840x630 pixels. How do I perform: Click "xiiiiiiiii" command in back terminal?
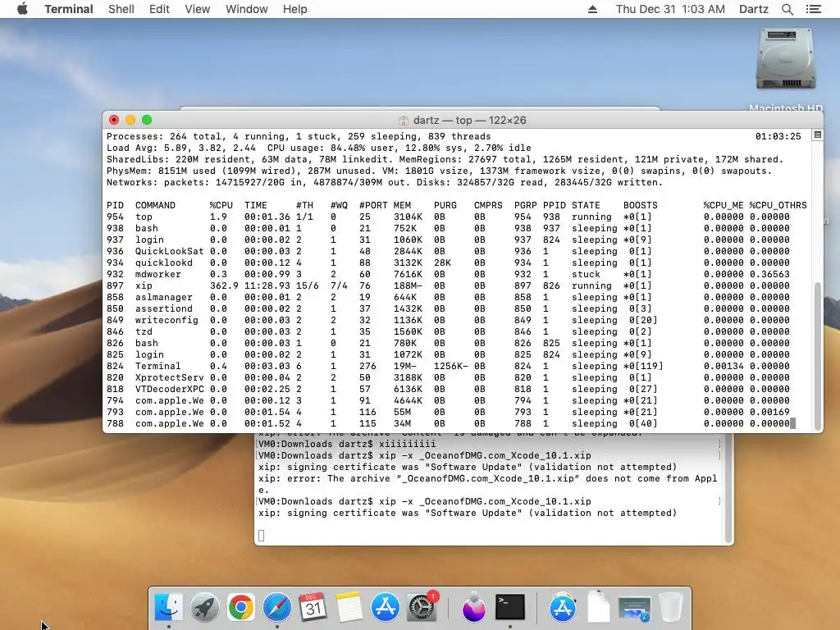point(407,444)
